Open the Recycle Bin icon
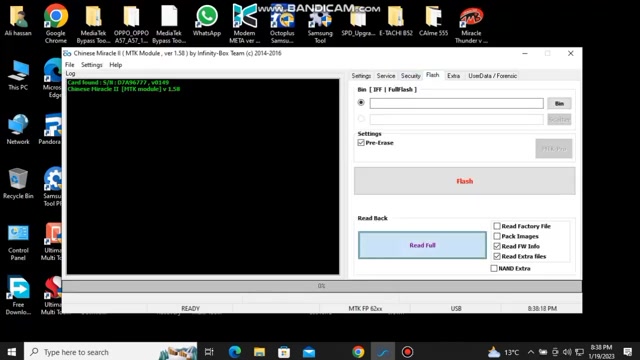640x360 pixels. pos(18,184)
